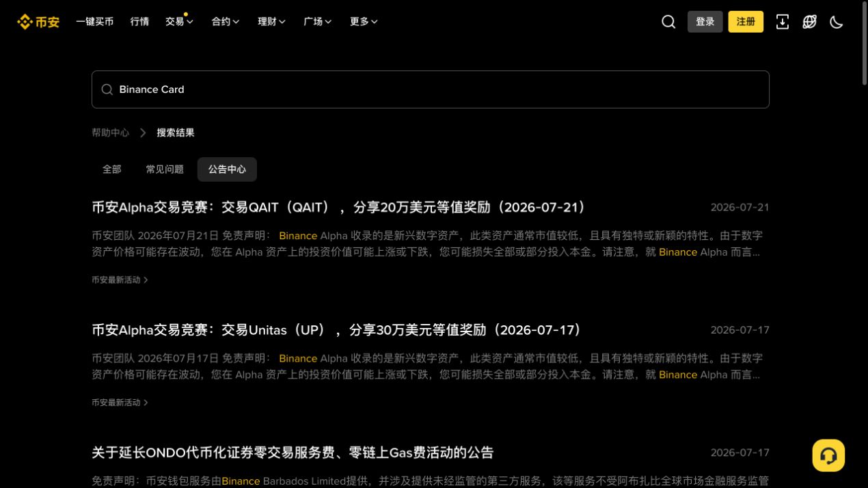Click the 2026-07-17 date beside Unitas article
This screenshot has height=488, width=868.
740,330
